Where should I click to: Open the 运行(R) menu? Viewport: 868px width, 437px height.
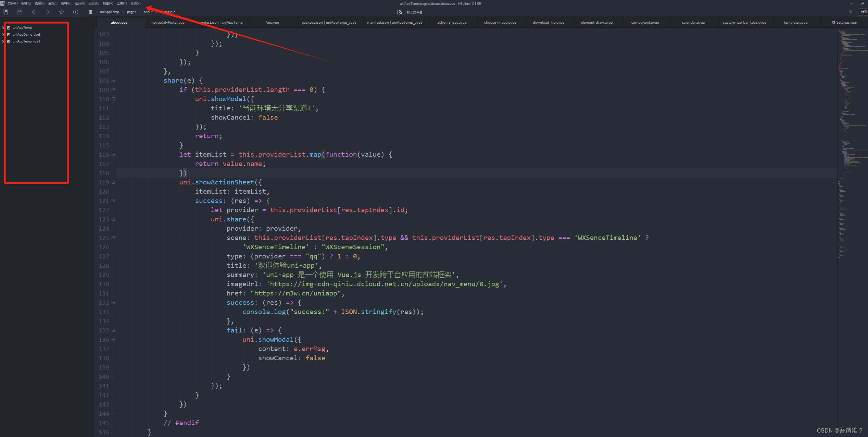80,3
